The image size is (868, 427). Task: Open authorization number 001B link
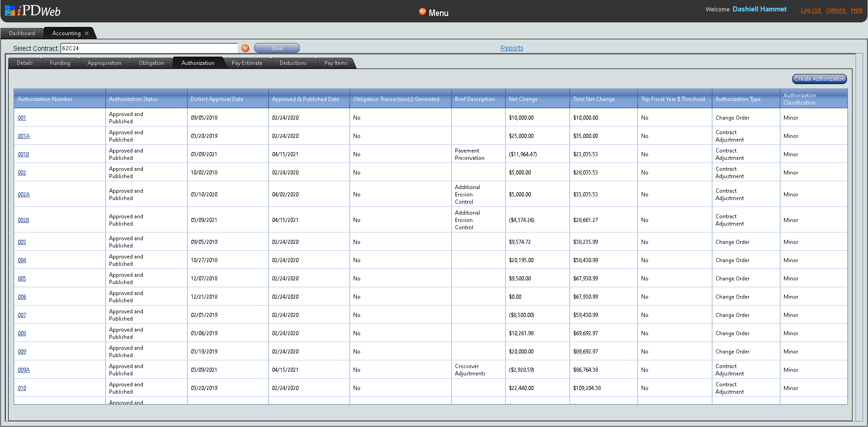[23, 154]
